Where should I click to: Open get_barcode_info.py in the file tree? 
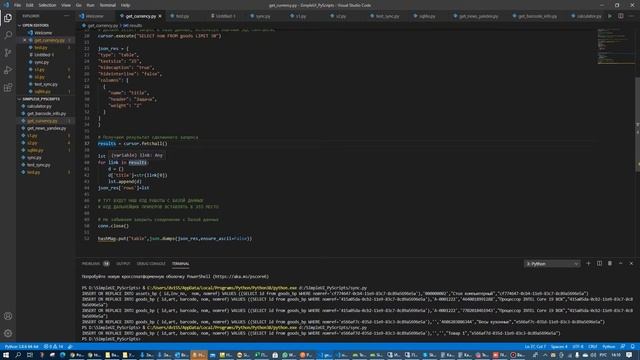(x=46, y=114)
